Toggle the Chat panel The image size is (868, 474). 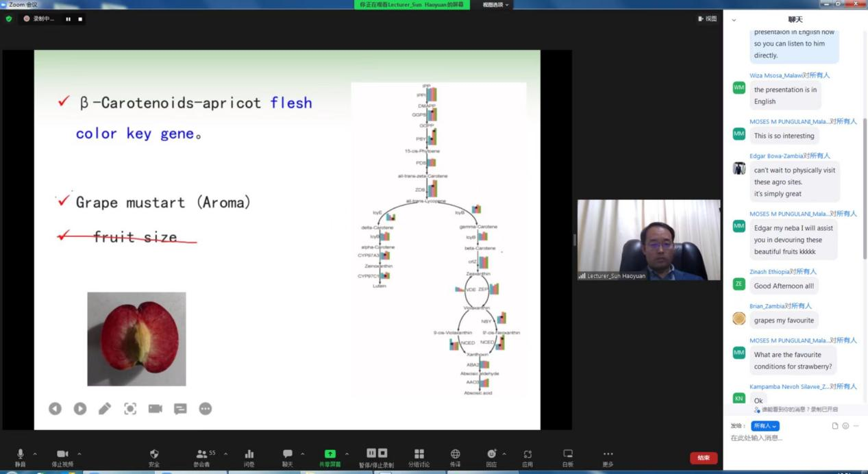click(x=288, y=456)
